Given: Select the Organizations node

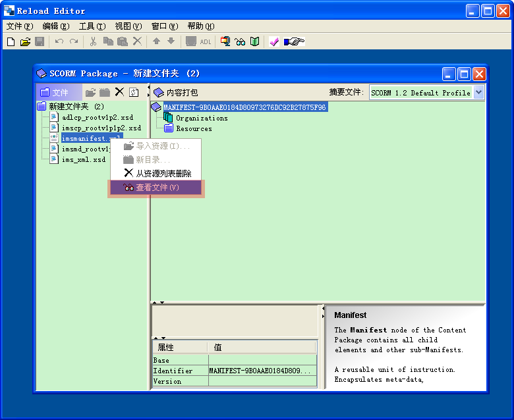Looking at the screenshot, I should [202, 118].
